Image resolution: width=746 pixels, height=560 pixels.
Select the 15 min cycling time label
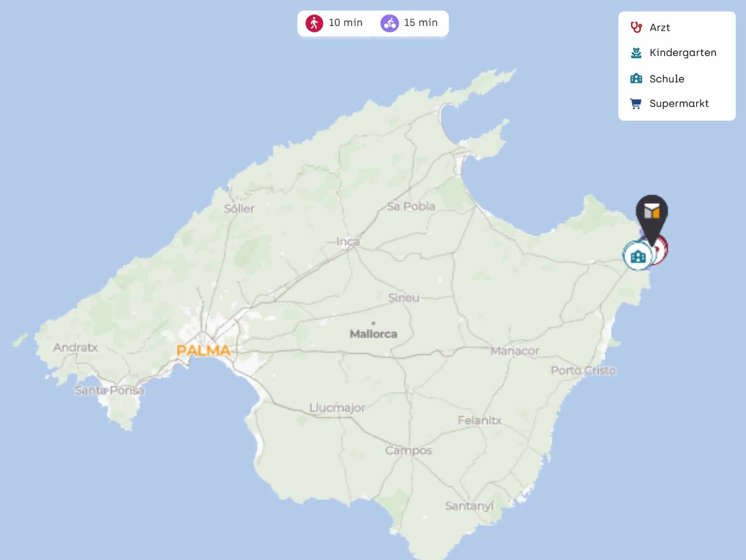(x=420, y=23)
